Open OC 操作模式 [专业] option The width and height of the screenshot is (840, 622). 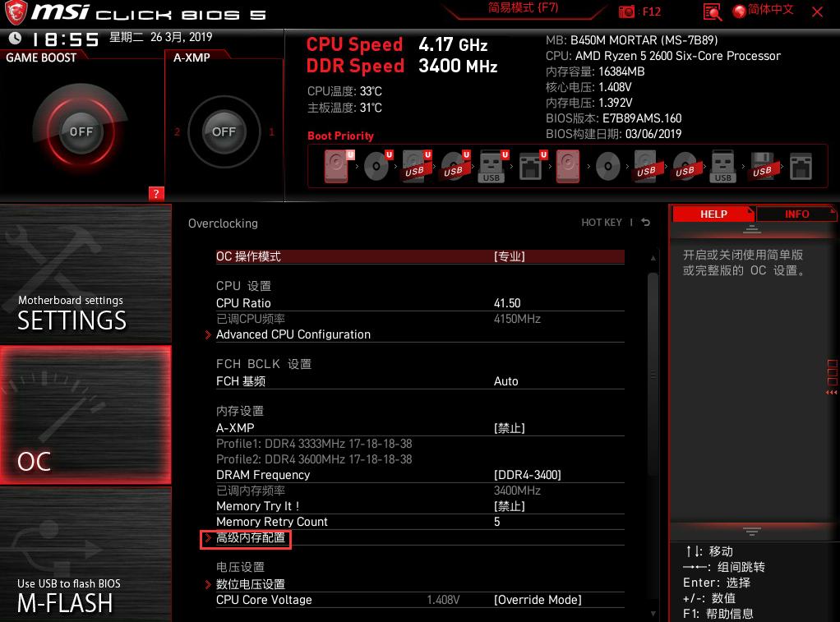click(x=420, y=256)
